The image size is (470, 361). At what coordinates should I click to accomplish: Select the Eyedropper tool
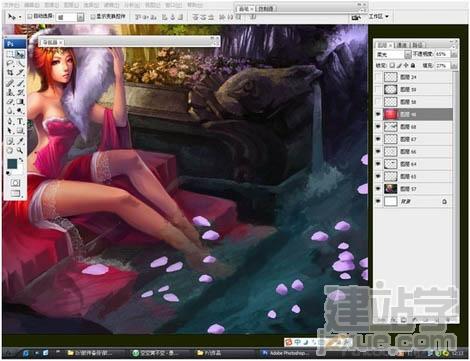20,141
